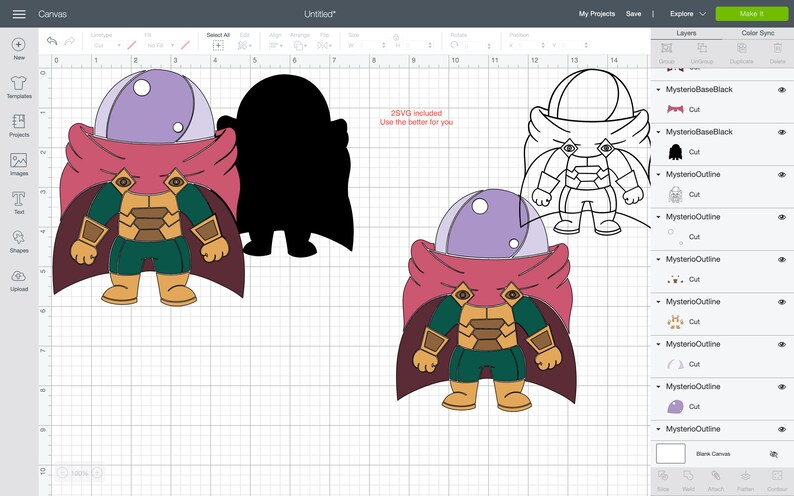
Task: Collapse MysterioOutline group with line-art thumbnail
Action: [x=658, y=175]
